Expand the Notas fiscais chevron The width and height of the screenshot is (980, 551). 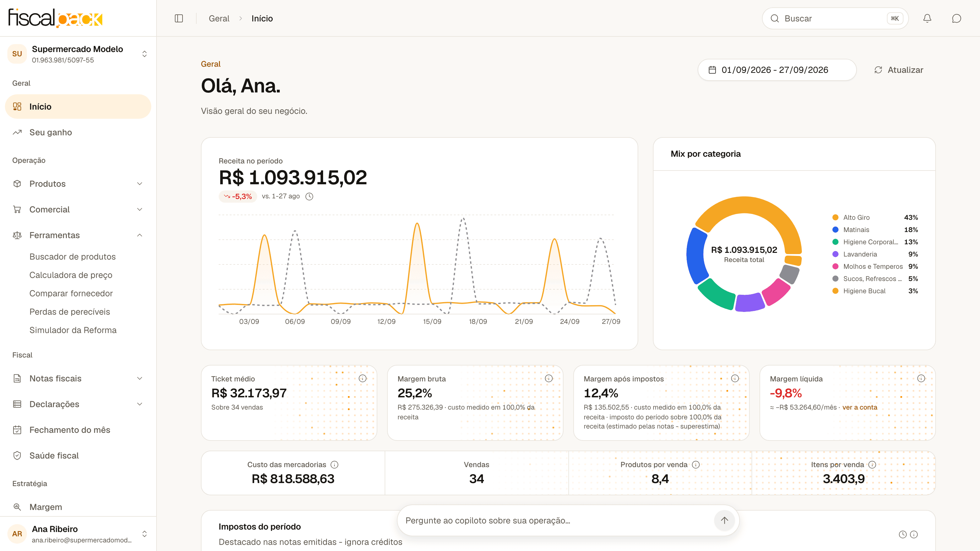[140, 378]
